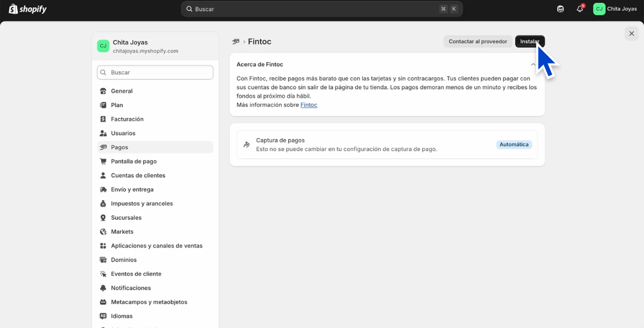Collapse the Acerca de Fintoc section
This screenshot has width=644, height=328.
point(533,64)
